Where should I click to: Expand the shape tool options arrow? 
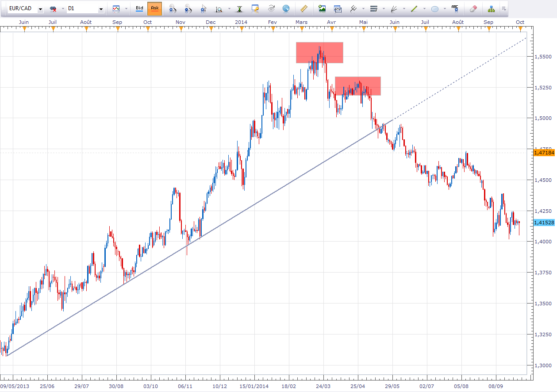pyautogui.click(x=445, y=8)
